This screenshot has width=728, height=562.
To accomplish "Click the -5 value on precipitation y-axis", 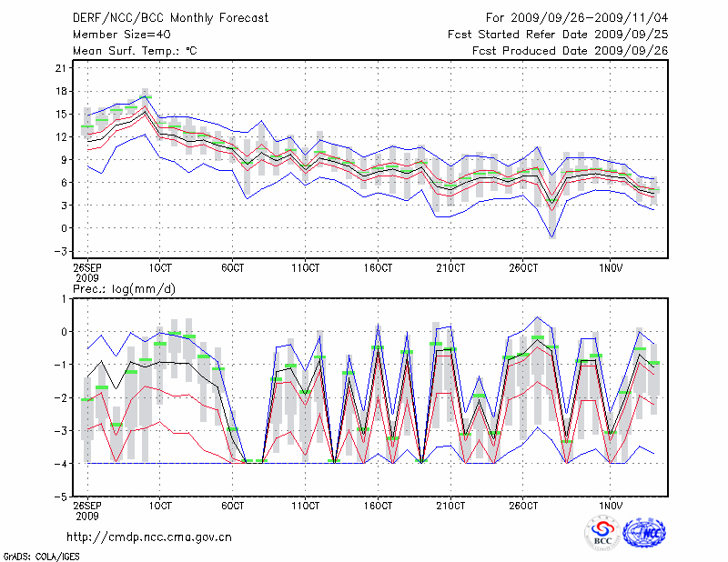I will [x=62, y=497].
